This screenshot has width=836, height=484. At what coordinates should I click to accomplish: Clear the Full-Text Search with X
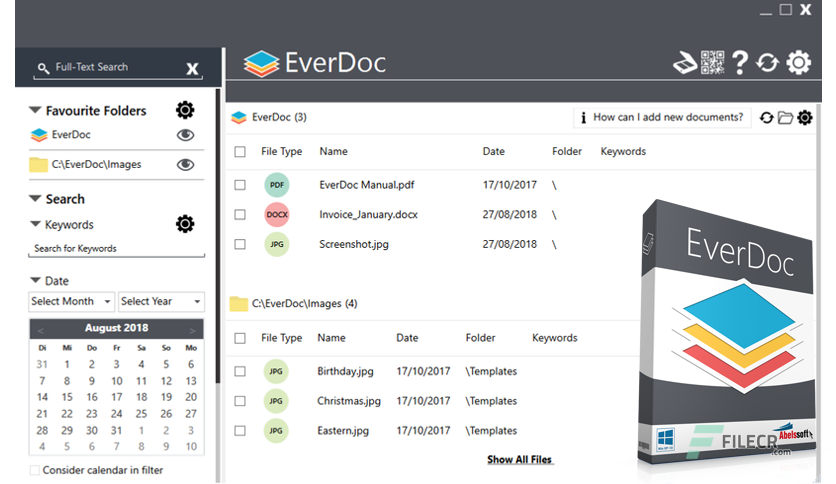[x=192, y=68]
